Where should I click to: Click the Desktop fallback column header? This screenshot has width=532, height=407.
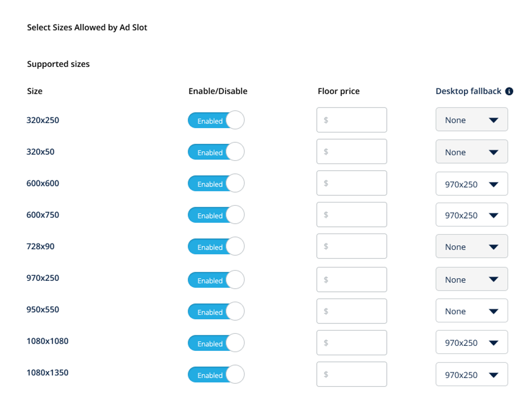[x=468, y=91]
